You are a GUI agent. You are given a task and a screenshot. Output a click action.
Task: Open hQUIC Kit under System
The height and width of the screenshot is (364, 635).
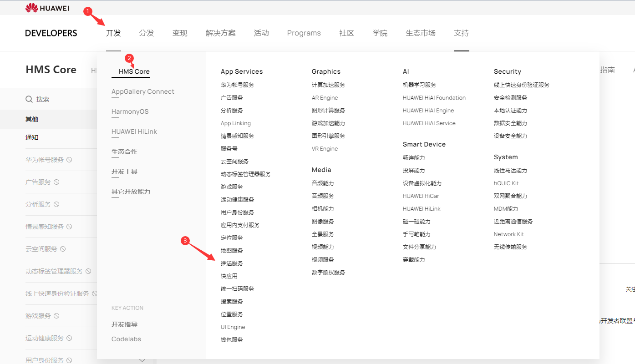point(506,183)
